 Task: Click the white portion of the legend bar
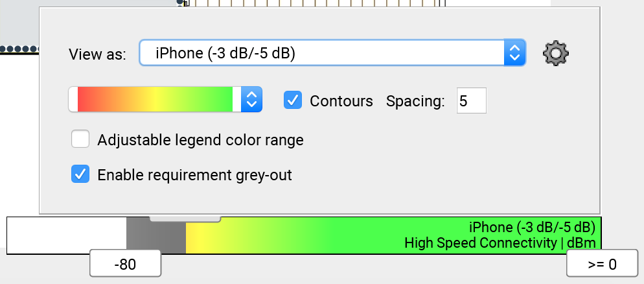[x=67, y=235]
